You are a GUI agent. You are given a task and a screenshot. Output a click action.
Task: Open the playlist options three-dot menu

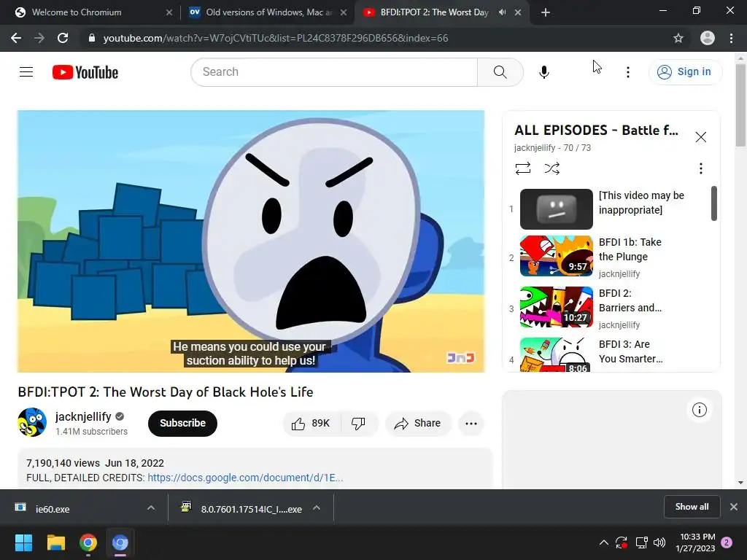pyautogui.click(x=700, y=168)
